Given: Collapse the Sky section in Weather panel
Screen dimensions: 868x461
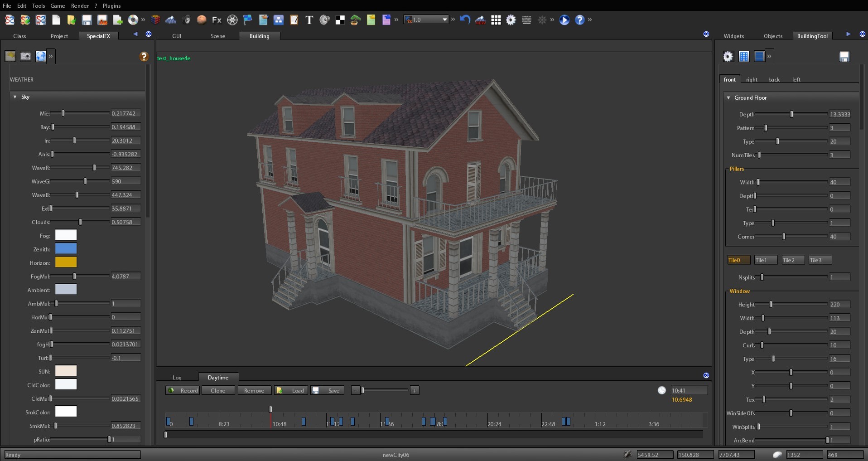Looking at the screenshot, I should click(x=14, y=97).
